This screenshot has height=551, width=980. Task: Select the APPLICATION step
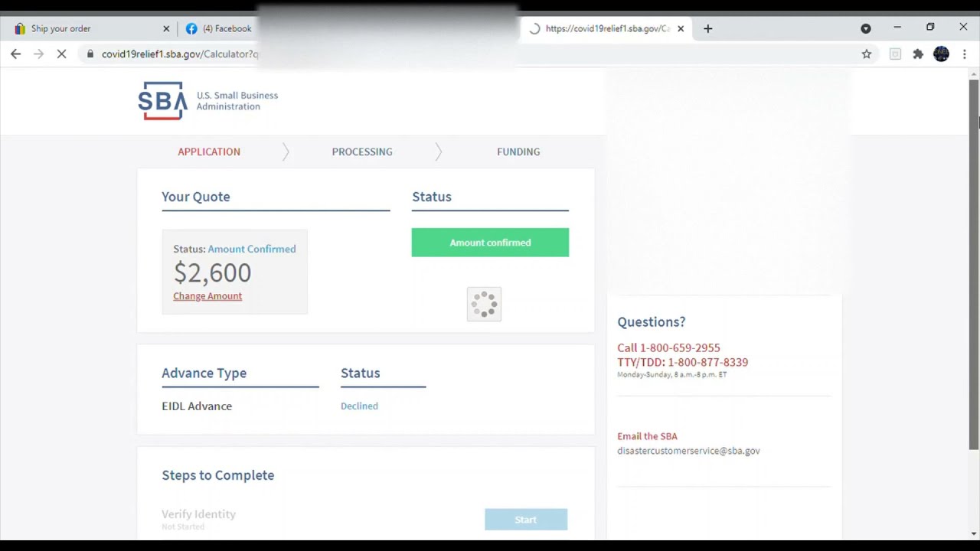coord(209,152)
